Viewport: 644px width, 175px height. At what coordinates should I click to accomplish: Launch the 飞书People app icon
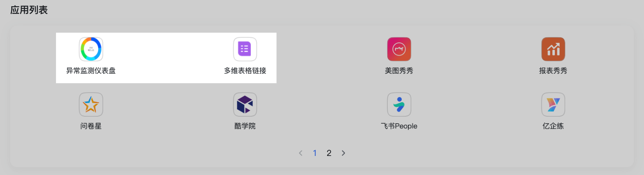click(x=399, y=105)
